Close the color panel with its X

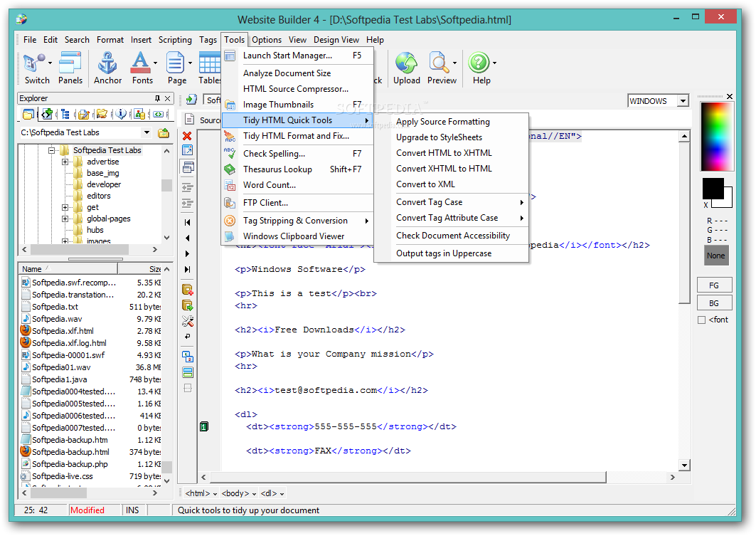coord(730,97)
